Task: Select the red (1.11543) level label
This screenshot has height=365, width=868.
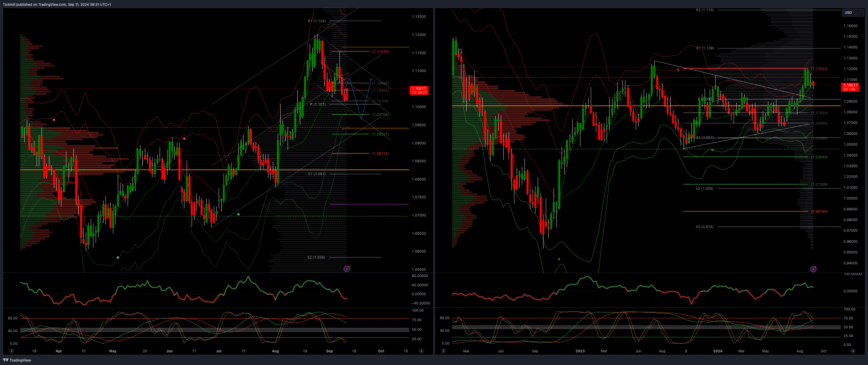Action: coord(380,52)
